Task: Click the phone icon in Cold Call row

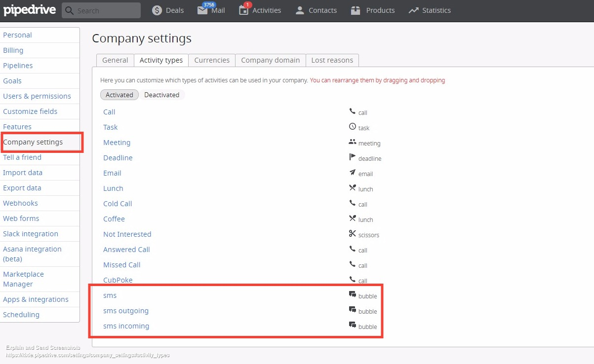Action: (352, 204)
